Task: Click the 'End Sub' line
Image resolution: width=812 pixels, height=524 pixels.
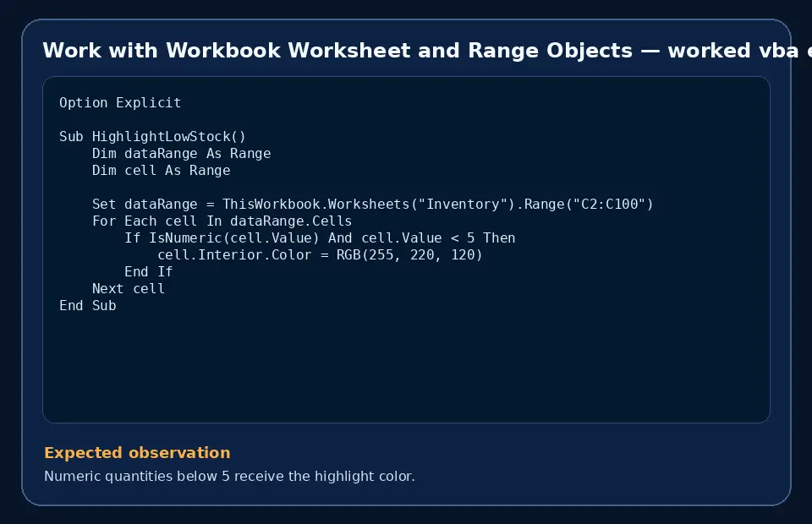Action: 87,306
